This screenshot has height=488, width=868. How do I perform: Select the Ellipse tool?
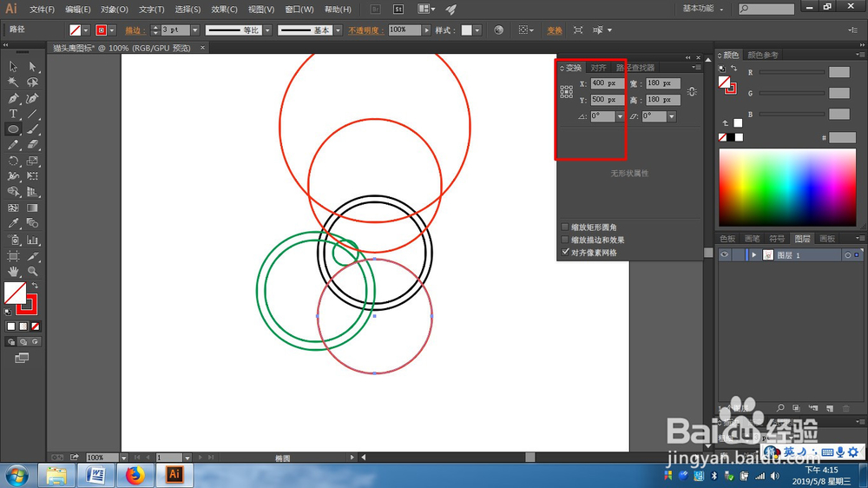(x=13, y=129)
